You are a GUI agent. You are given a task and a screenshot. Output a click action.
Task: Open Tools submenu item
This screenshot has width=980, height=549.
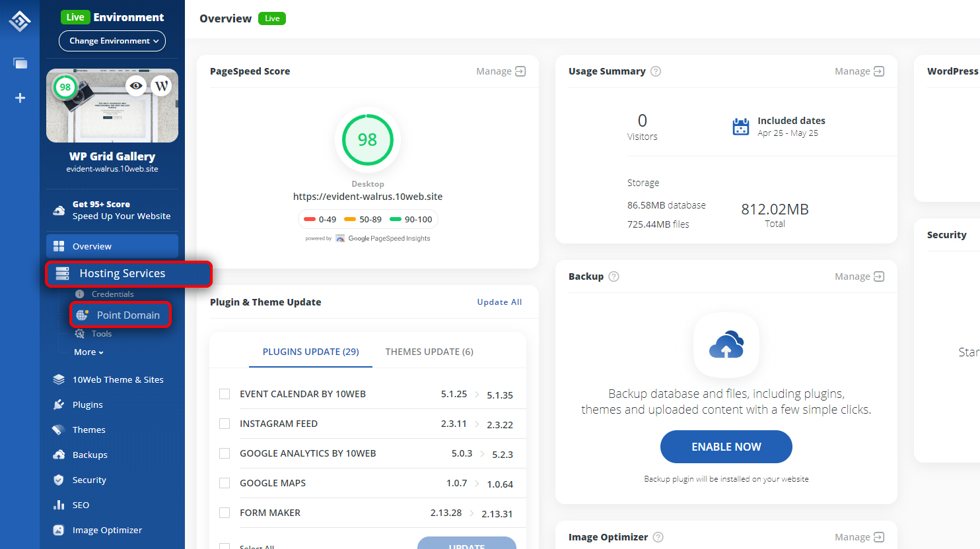coord(102,334)
